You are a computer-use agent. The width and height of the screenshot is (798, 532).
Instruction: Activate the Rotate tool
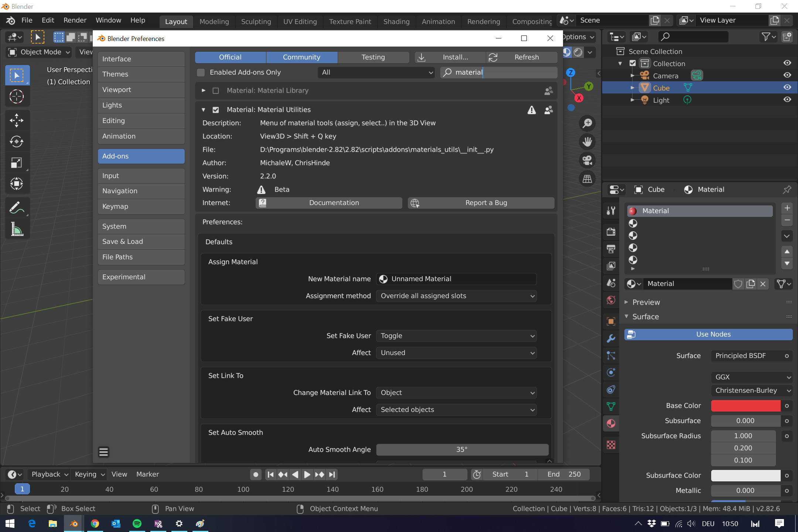(17, 141)
